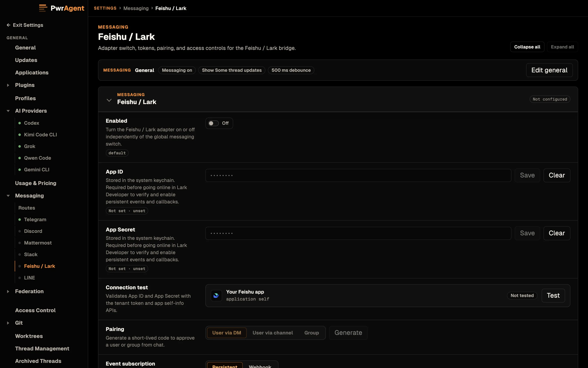
Task: Open Gemini CLI provider settings
Action: pyautogui.click(x=37, y=170)
